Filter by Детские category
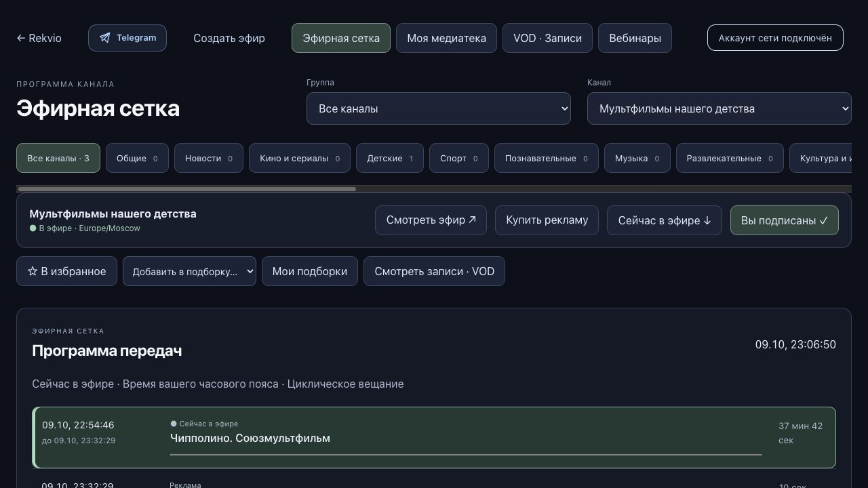Screen dimensions: 868x488 390,158
